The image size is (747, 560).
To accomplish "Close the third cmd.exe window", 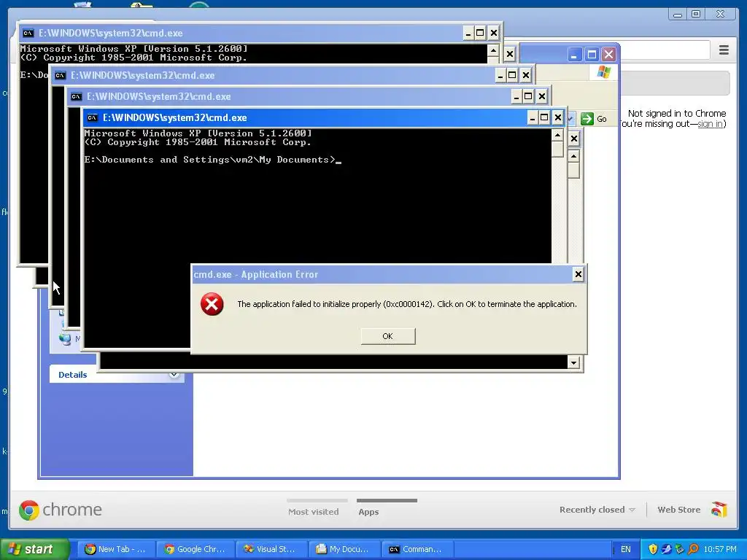I will click(x=525, y=75).
